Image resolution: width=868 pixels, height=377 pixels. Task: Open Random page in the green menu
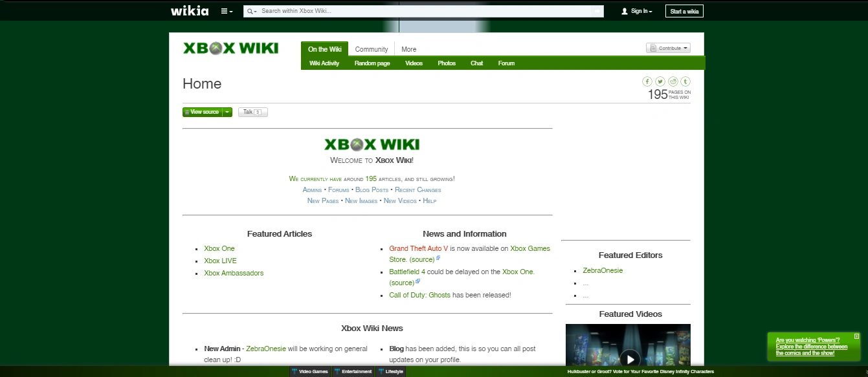372,63
